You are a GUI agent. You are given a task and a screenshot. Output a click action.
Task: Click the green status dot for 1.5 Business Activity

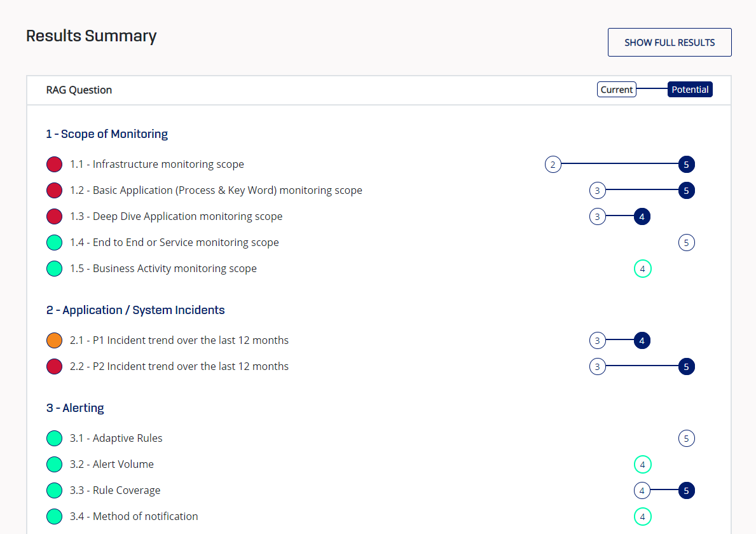click(x=55, y=268)
